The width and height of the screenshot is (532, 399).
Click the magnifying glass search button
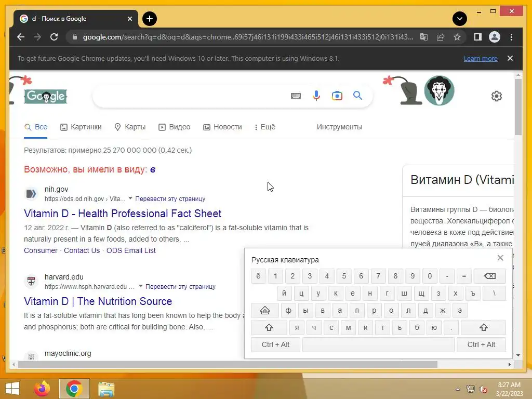[x=357, y=96]
